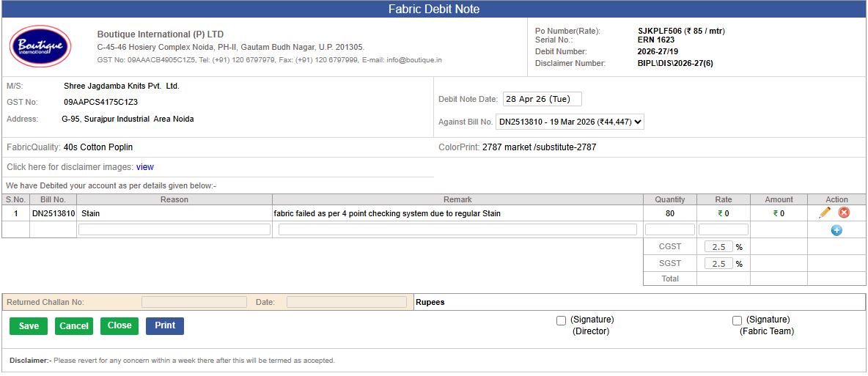Edit the CGST percentage field
868x376 pixels.
(x=718, y=247)
